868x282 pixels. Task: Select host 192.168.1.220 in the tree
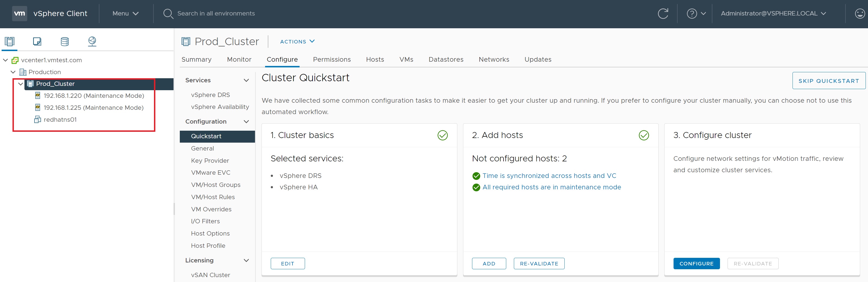tap(94, 96)
